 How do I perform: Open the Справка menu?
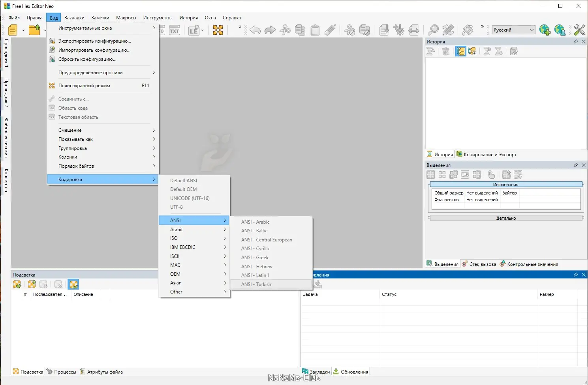(232, 18)
